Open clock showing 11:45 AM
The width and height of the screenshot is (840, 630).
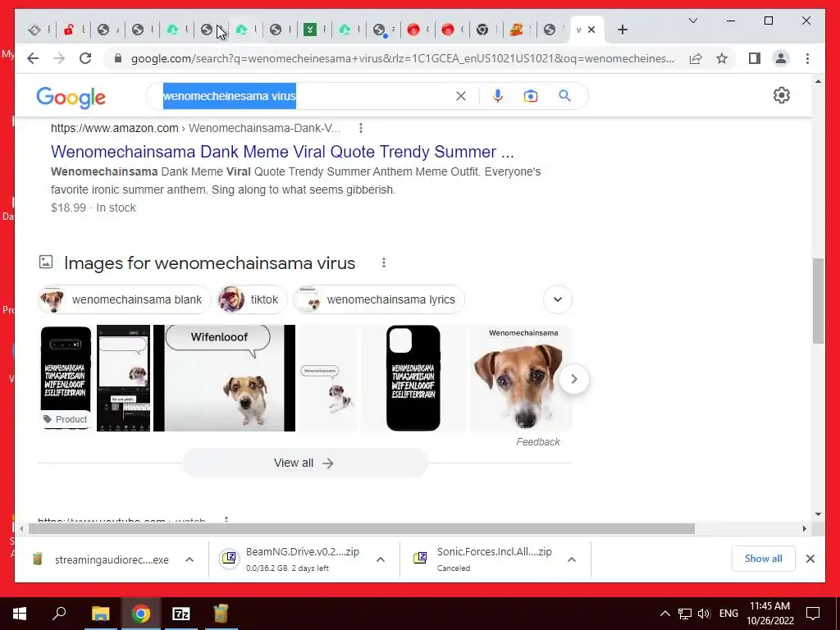pyautogui.click(x=769, y=614)
